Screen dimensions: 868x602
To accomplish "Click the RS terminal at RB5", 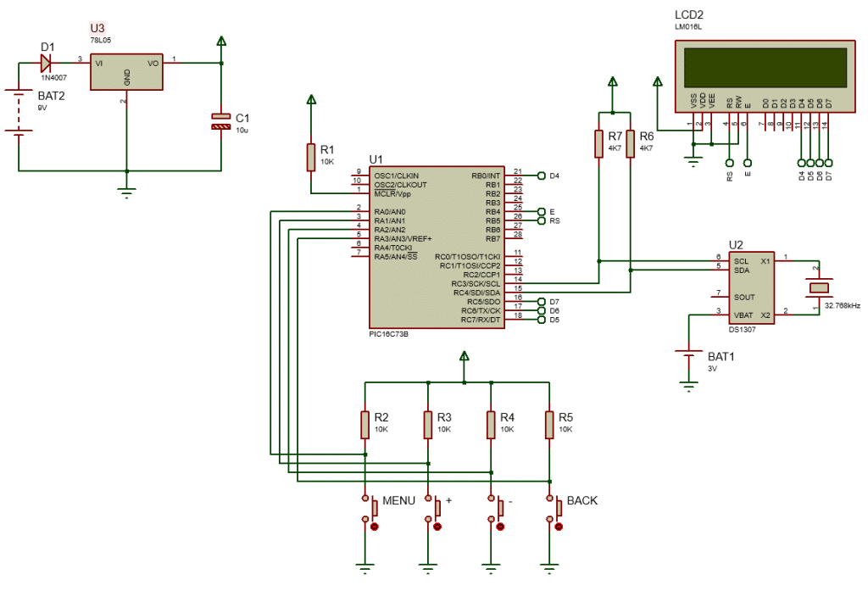I will point(542,220).
